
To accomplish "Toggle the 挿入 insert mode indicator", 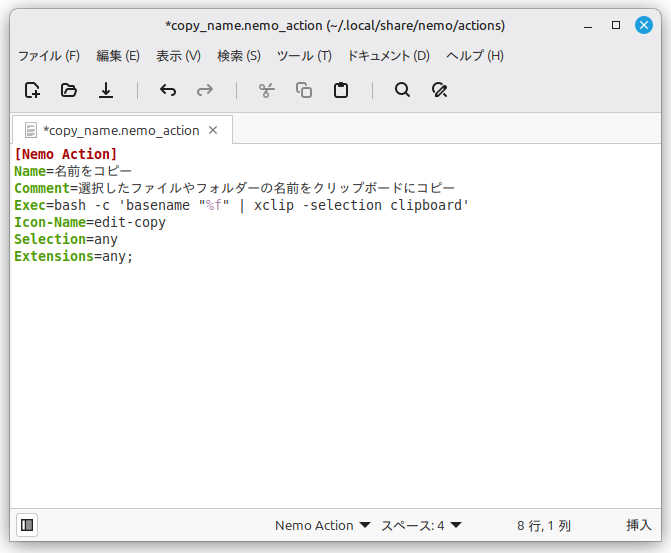I will click(x=638, y=525).
